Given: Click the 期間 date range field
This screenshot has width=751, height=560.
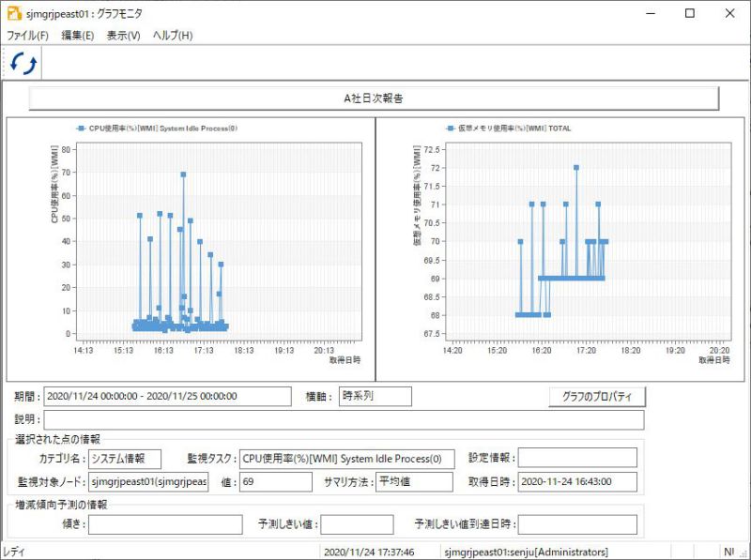Looking at the screenshot, I should [167, 396].
